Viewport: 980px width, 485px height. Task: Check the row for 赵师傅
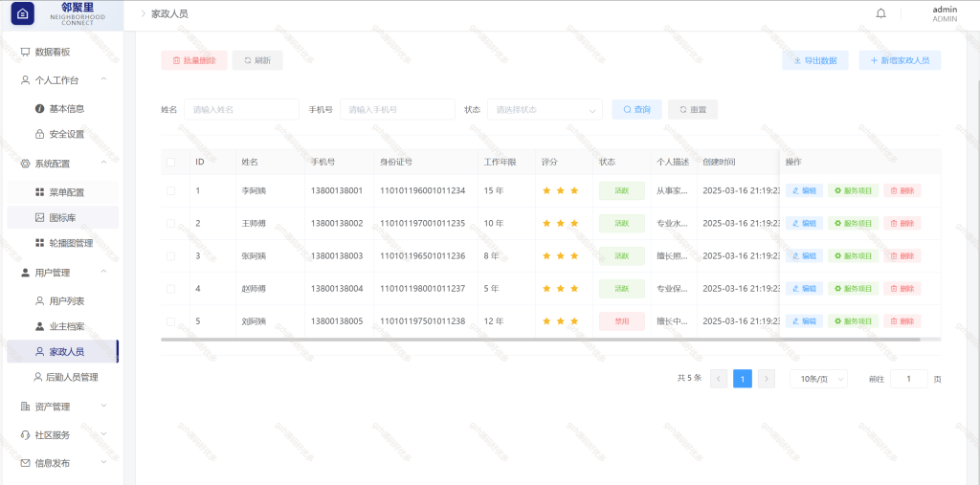(x=170, y=289)
